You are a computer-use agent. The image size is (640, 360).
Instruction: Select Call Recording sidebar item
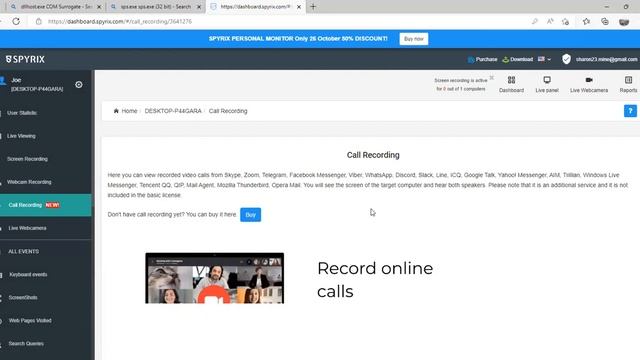tap(46, 205)
